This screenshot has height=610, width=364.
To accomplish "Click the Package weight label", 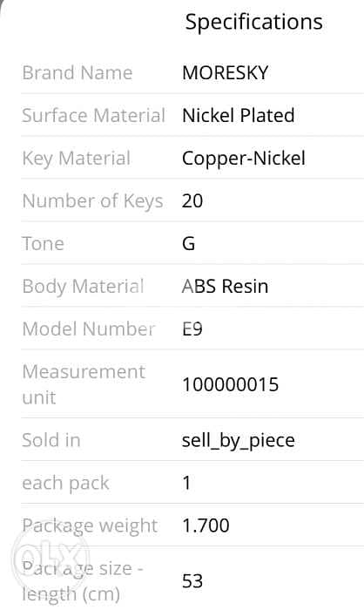I will point(90,526).
